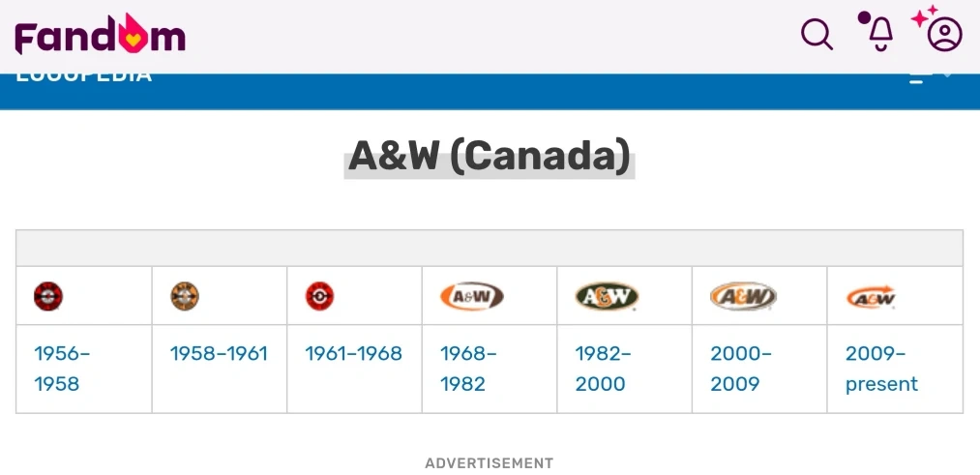Click the 1982–2000 green A&W logo

(x=607, y=296)
